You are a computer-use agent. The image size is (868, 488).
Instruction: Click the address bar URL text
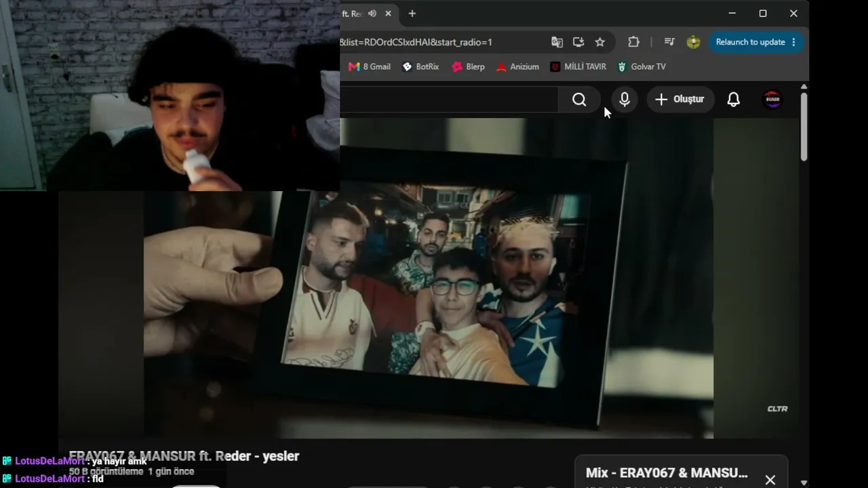tap(416, 42)
